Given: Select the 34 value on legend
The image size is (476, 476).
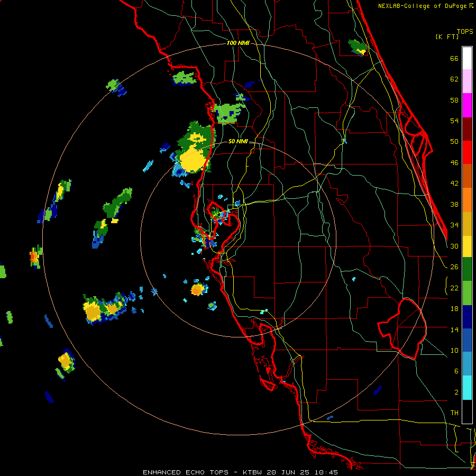Looking at the screenshot, I should click(454, 225).
